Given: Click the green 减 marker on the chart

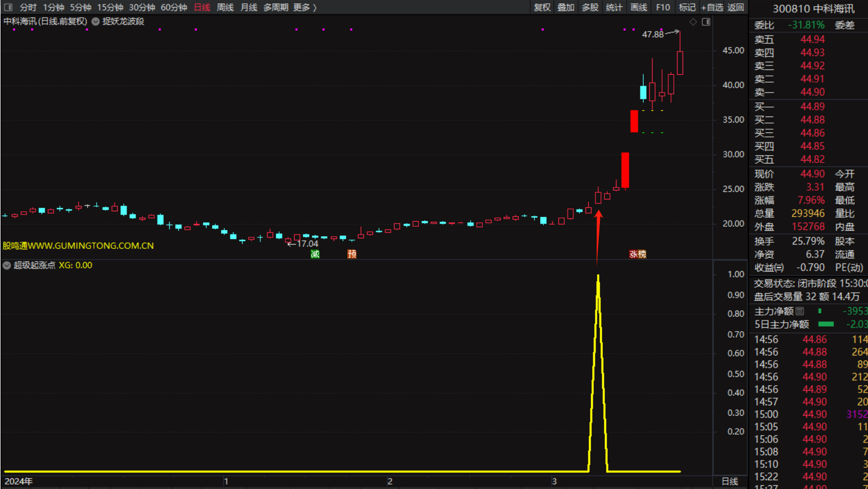Looking at the screenshot, I should pyautogui.click(x=315, y=254).
